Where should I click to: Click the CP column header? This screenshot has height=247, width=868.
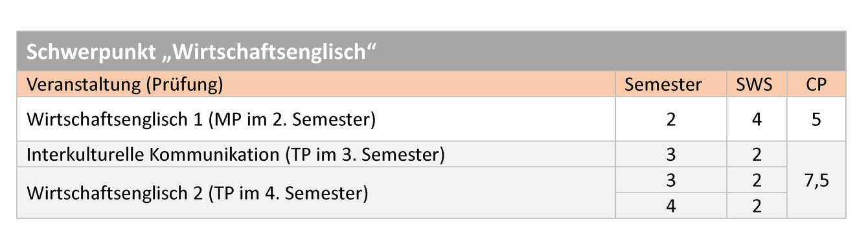(816, 84)
